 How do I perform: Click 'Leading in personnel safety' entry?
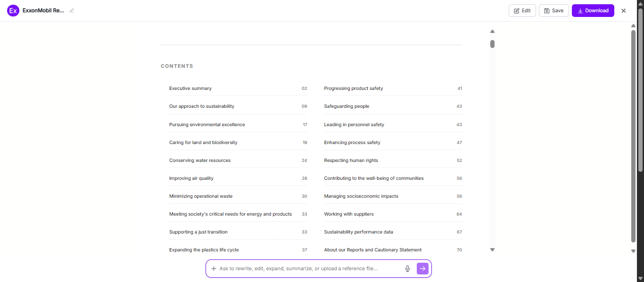(354, 125)
